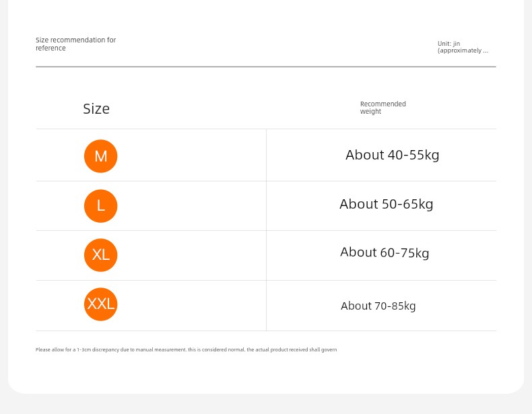Click the empty cell beside the L badge
Viewport: 532px width, 414px height.
(x=192, y=206)
